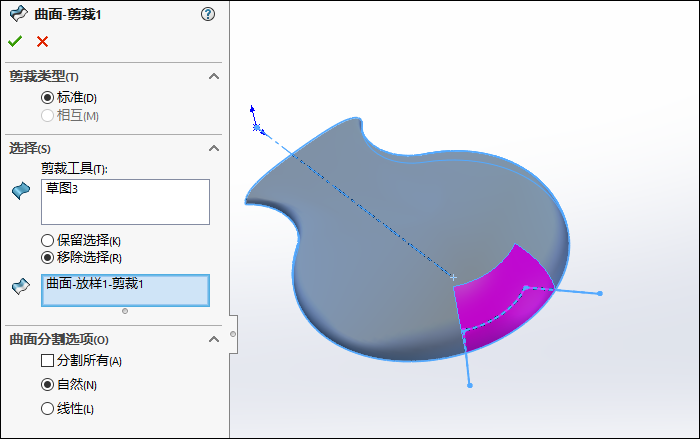
Task: Enable the 分割所有(A) checkbox
Action: (x=47, y=360)
